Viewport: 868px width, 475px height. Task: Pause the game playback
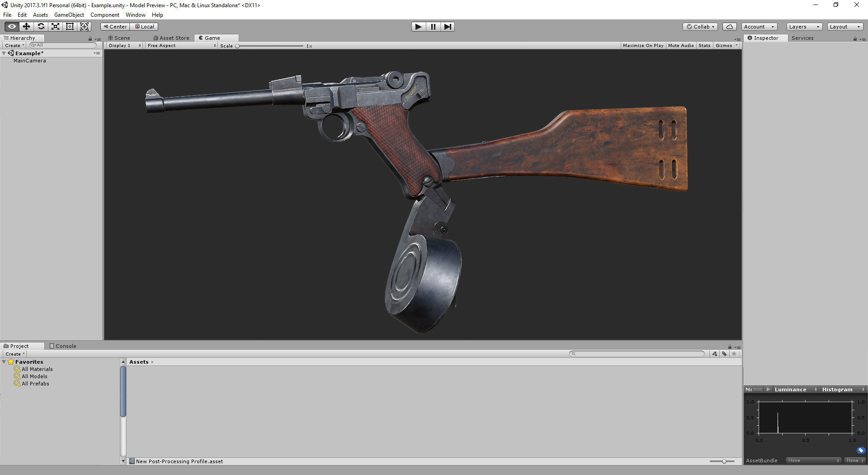433,27
